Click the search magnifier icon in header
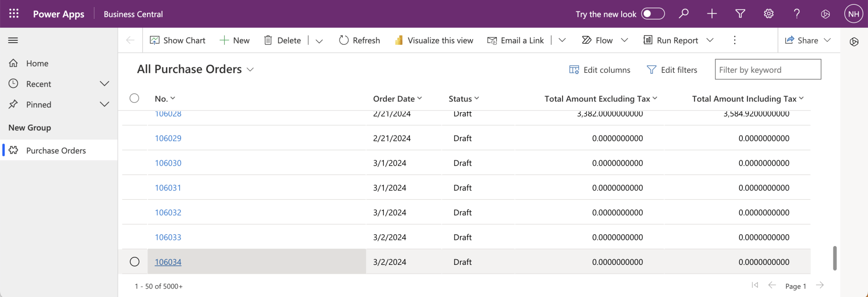 click(x=684, y=14)
